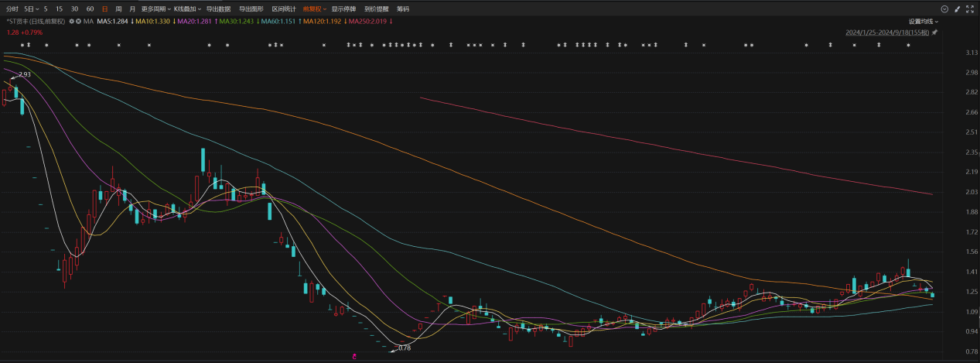Screen dimensions: 980x363
Task: Toggle 显示停牌 show suspension option
Action: click(x=344, y=9)
